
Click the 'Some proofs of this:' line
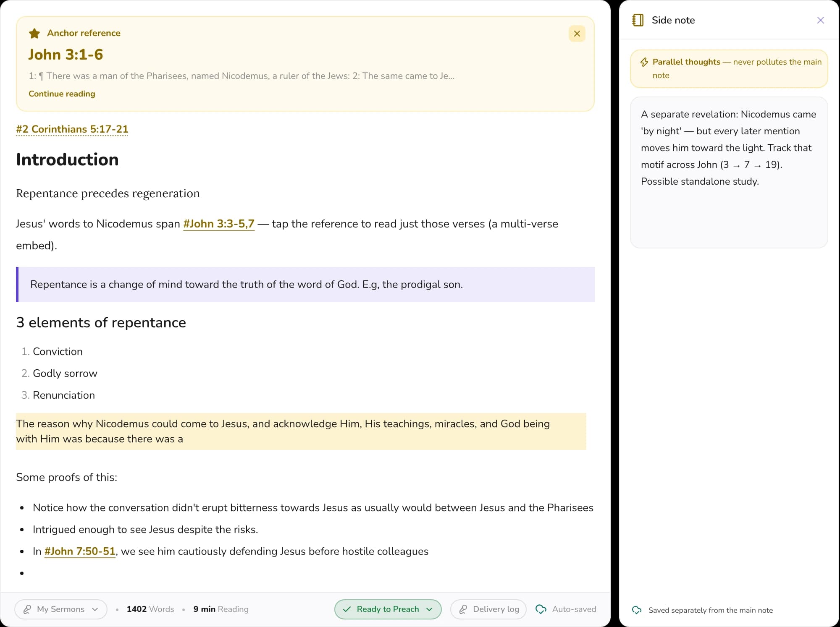66,477
